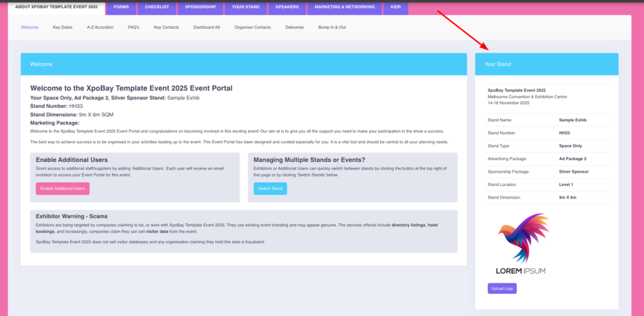Open the Sponsorship tab
The width and height of the screenshot is (644, 316).
coord(201,7)
